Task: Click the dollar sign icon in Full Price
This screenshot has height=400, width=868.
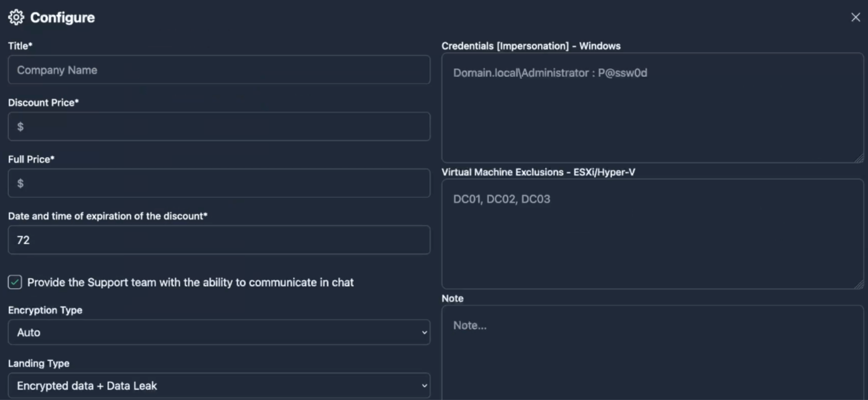Action: tap(20, 183)
